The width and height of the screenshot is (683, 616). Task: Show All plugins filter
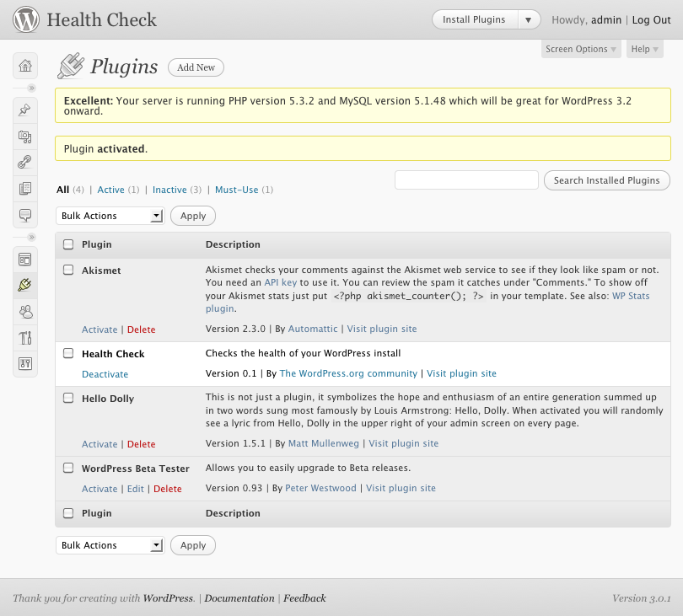62,190
